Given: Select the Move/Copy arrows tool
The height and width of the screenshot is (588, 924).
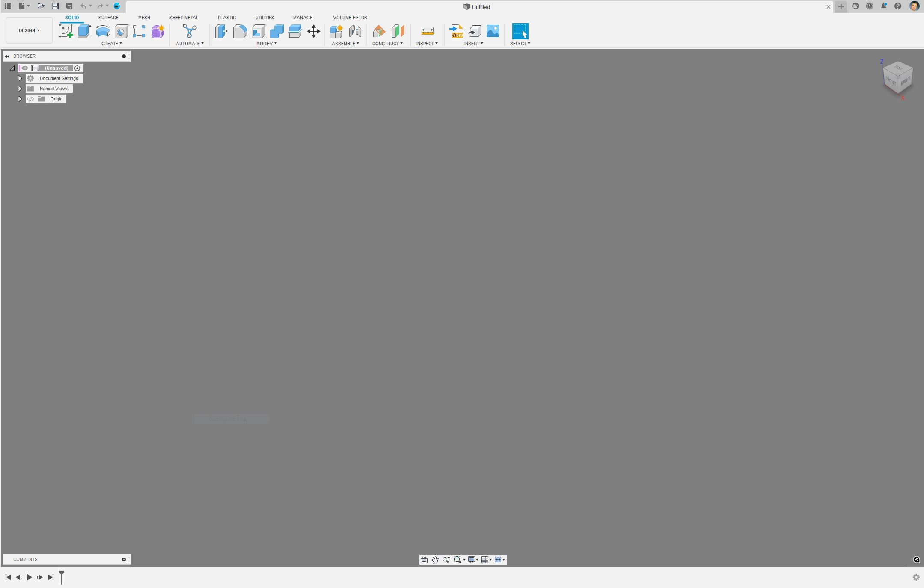Looking at the screenshot, I should pyautogui.click(x=313, y=31).
